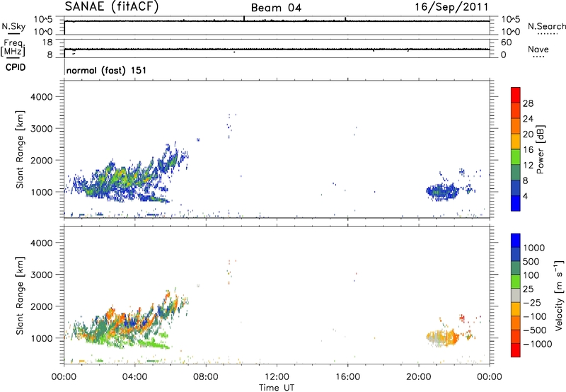Click the 60 tick on the Nave axis
The width and height of the screenshot is (566, 392).
point(506,42)
